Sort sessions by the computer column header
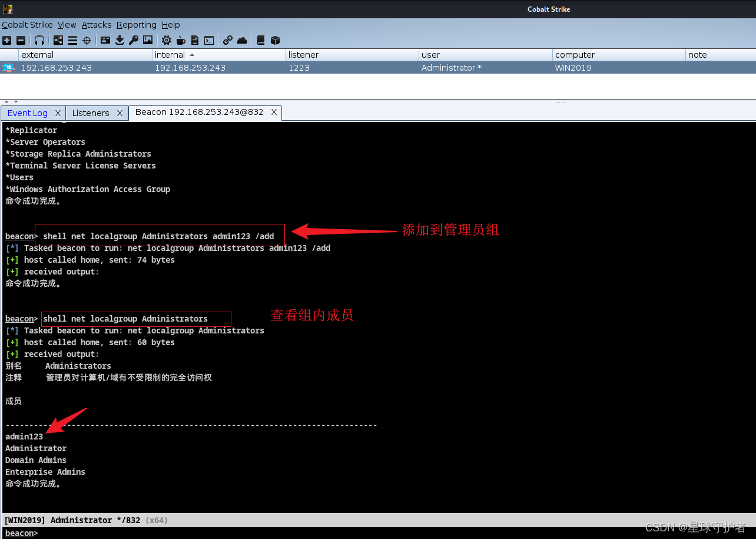756x539 pixels. coord(619,55)
